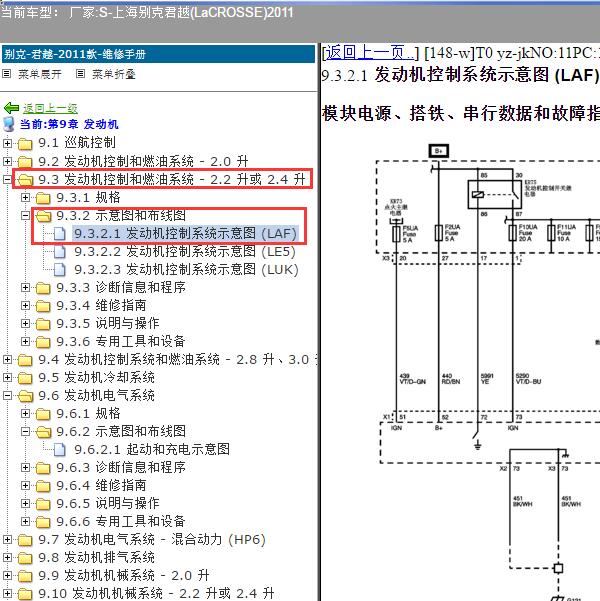Expand the 9.3.1 规格 node
Screen dimensions: 600x601
click(25, 197)
